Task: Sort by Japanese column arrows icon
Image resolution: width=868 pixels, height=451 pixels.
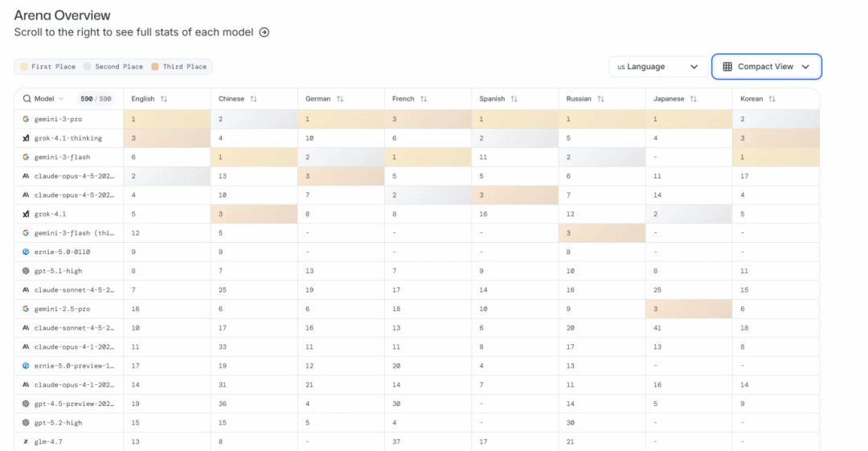Action: pyautogui.click(x=693, y=99)
